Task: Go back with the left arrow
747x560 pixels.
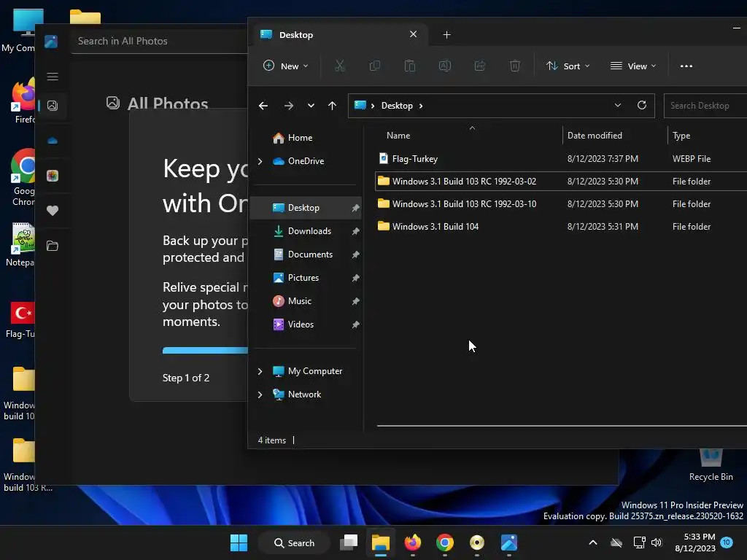Action: 263,106
